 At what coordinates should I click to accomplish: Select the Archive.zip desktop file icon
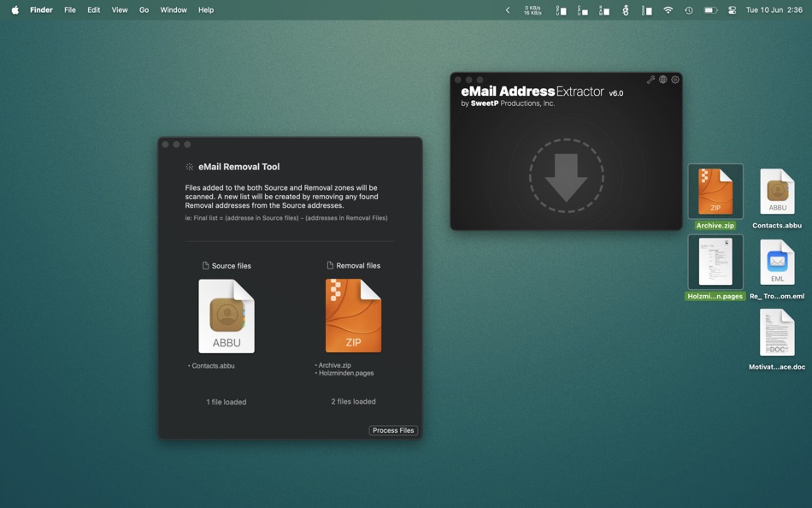(x=715, y=192)
